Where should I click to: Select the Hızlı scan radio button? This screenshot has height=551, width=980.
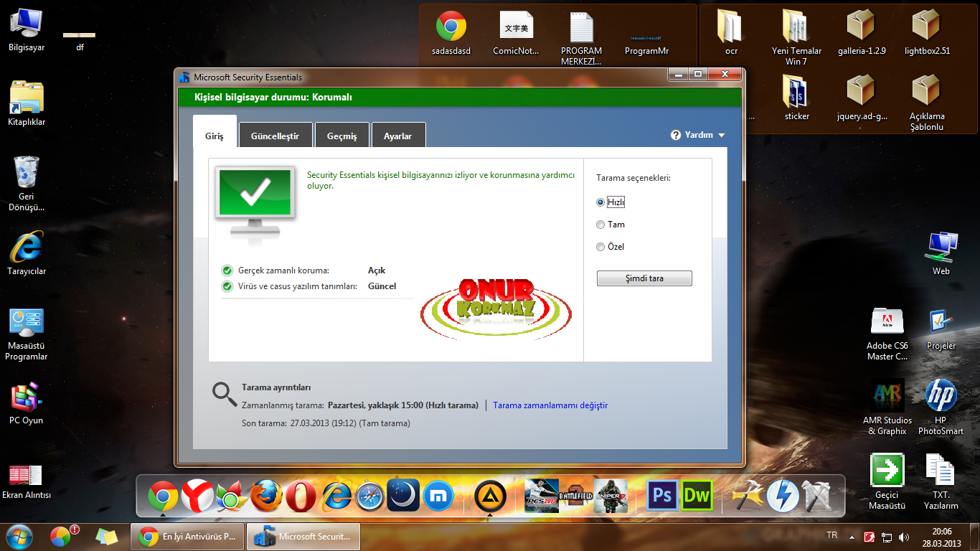pos(600,202)
